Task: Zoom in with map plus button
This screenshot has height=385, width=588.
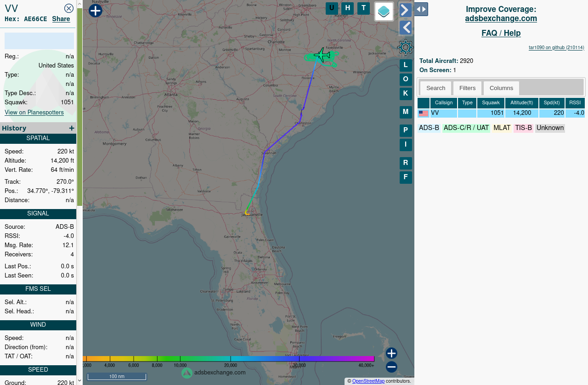Action: click(x=391, y=353)
